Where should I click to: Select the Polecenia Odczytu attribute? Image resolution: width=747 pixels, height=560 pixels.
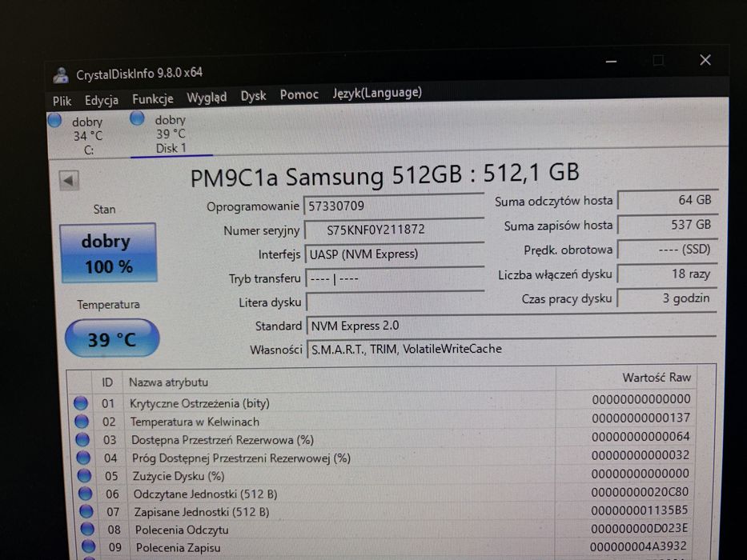(182, 530)
